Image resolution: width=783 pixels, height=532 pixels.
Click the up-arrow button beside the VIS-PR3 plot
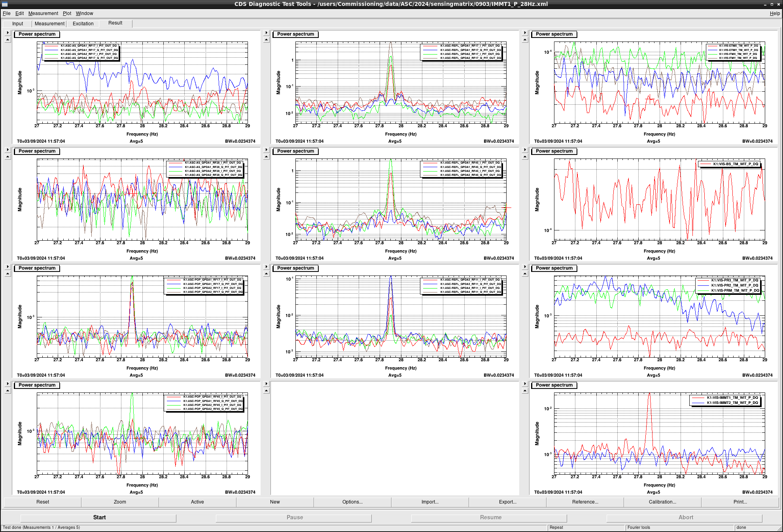525,274
